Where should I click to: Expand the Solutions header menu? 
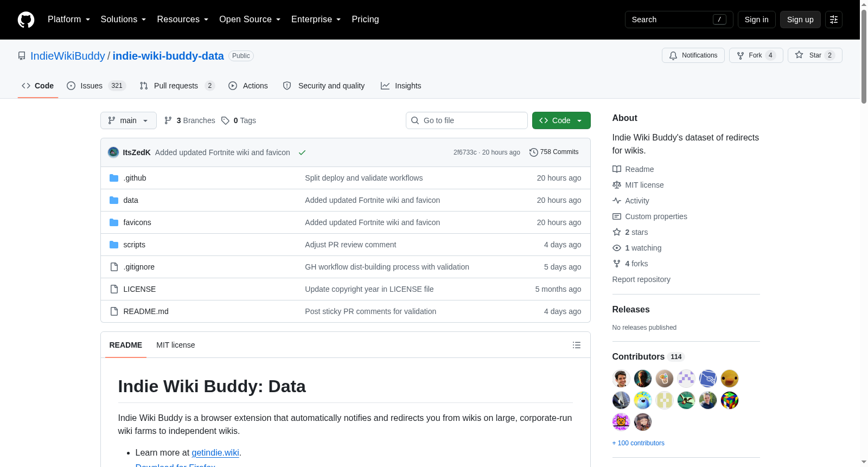pos(123,20)
